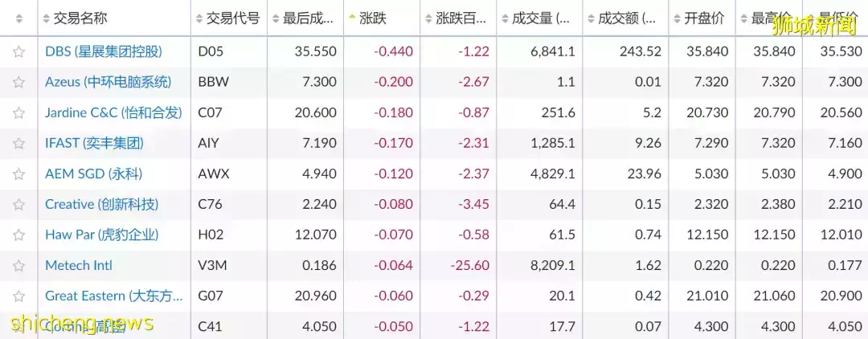
Task: Toggle star for Great Eastern (大东方)
Action: point(18,296)
